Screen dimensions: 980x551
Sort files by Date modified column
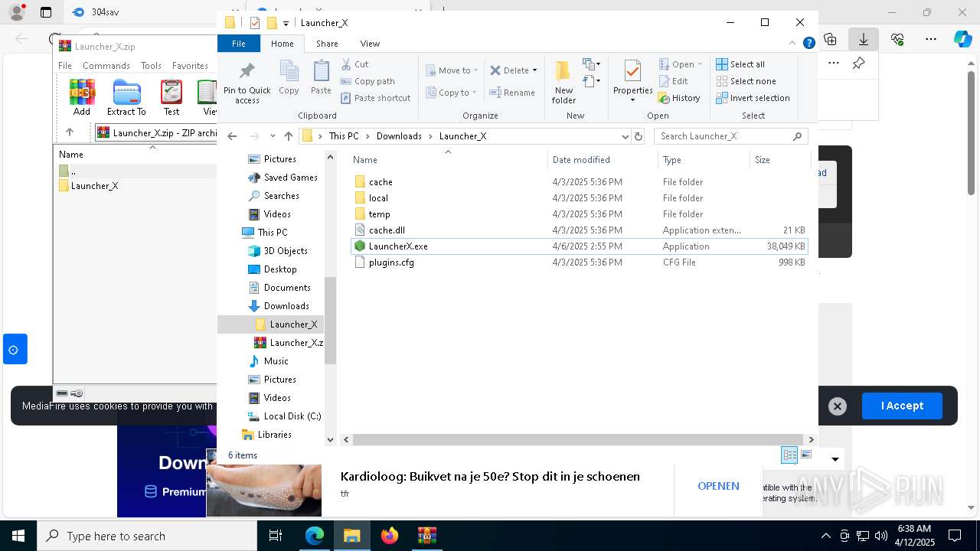603,160
